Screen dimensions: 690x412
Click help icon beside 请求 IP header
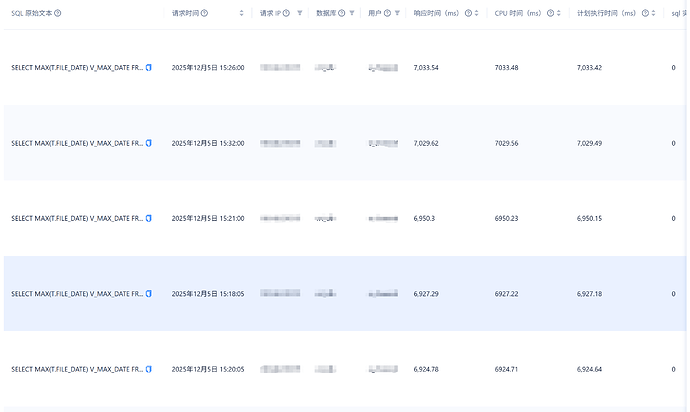point(287,13)
